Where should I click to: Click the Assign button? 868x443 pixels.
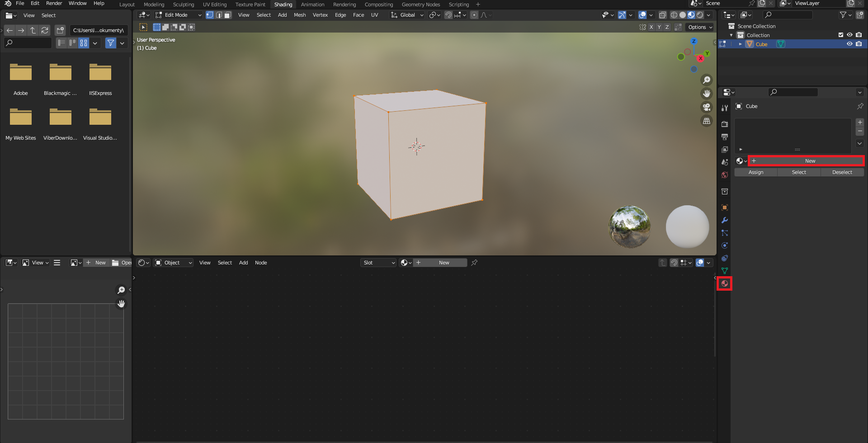pyautogui.click(x=755, y=172)
